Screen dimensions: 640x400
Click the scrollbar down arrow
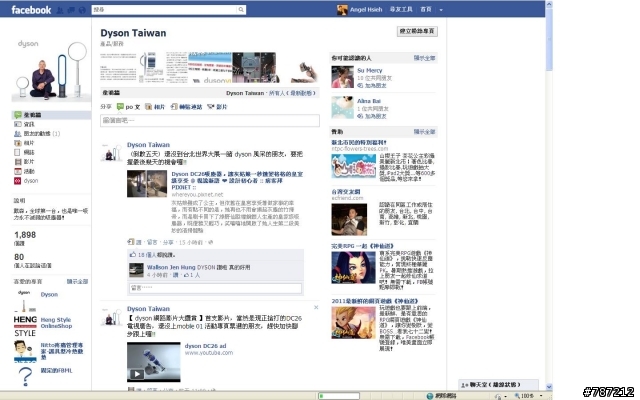point(549,387)
